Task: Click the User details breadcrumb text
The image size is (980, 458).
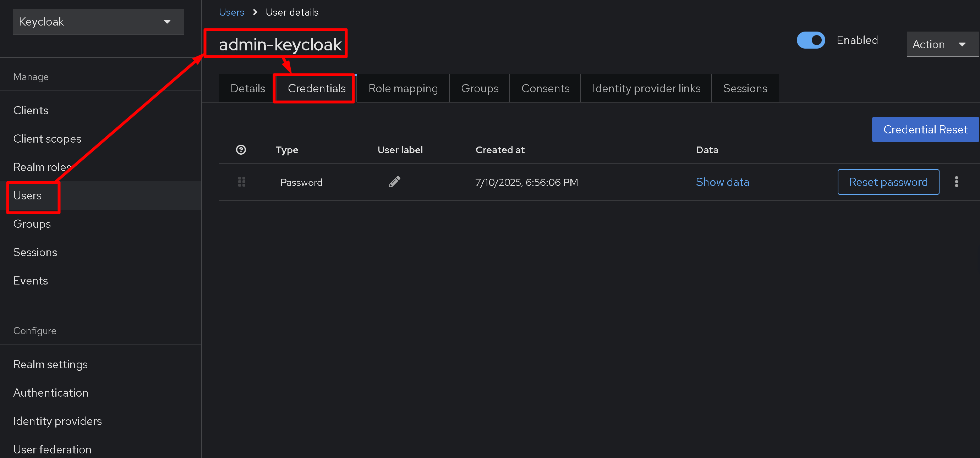Action: pos(292,12)
